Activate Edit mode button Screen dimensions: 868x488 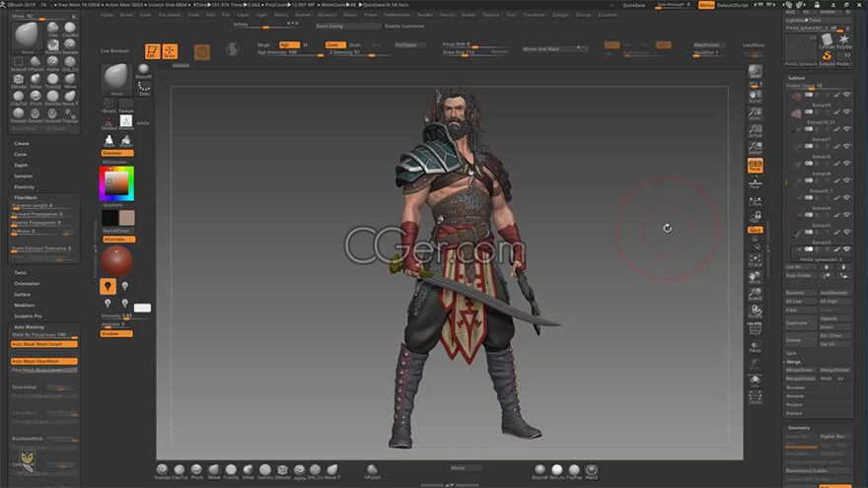[152, 51]
